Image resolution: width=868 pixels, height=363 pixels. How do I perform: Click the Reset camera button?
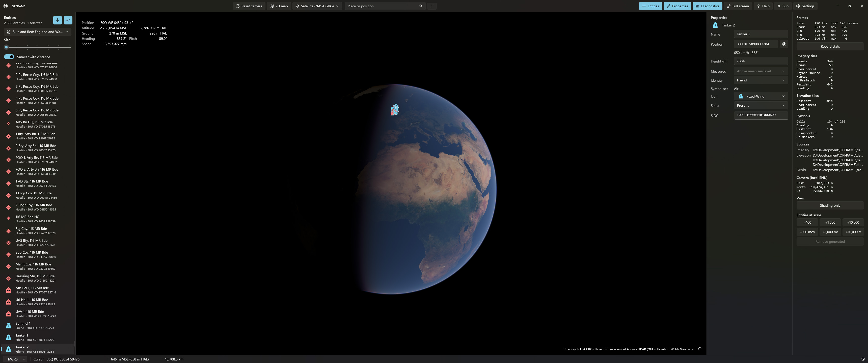249,6
